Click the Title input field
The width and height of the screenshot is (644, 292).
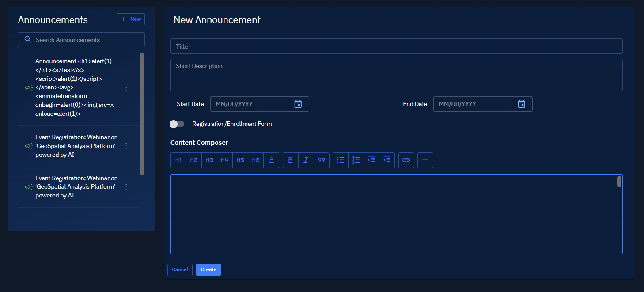396,46
